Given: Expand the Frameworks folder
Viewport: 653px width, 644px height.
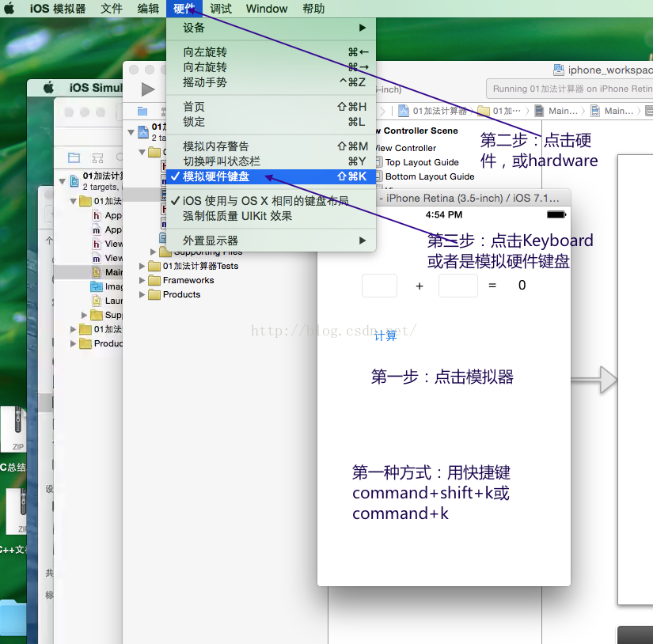Looking at the screenshot, I should [x=142, y=280].
